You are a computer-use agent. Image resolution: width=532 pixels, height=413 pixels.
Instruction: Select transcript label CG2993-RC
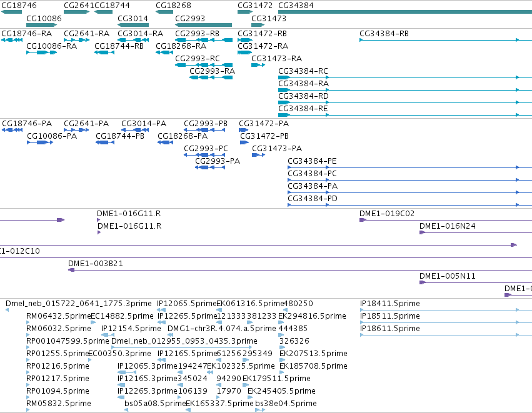[x=198, y=59]
